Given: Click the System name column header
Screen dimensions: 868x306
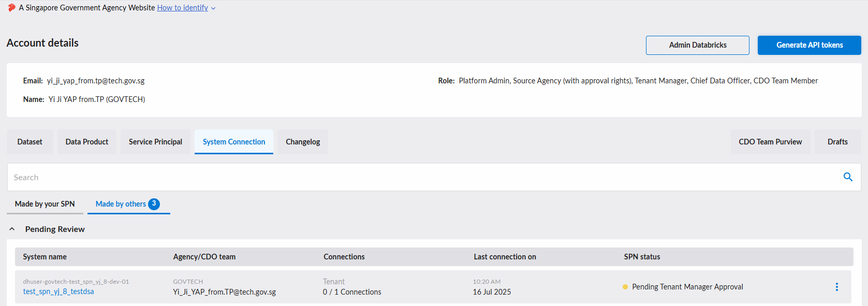Looking at the screenshot, I should tap(45, 257).
